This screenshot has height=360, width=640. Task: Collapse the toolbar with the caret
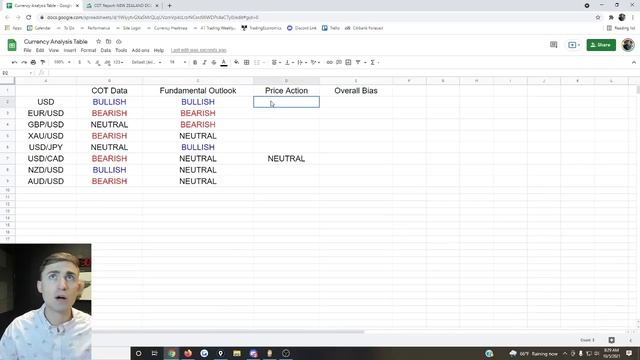633,62
